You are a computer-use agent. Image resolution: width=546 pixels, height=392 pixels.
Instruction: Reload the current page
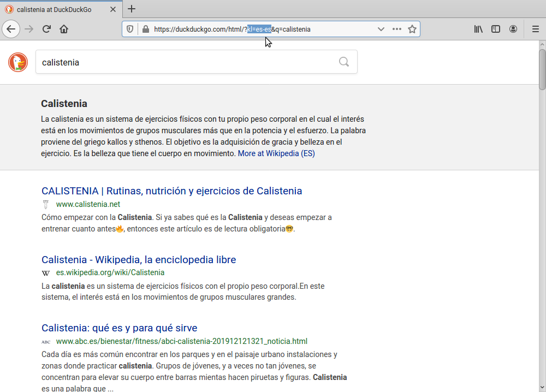46,29
